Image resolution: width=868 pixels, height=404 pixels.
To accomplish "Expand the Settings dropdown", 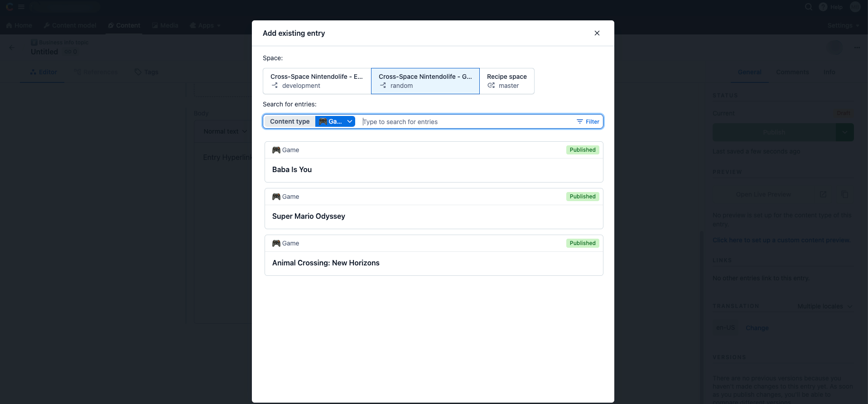I will 843,25.
